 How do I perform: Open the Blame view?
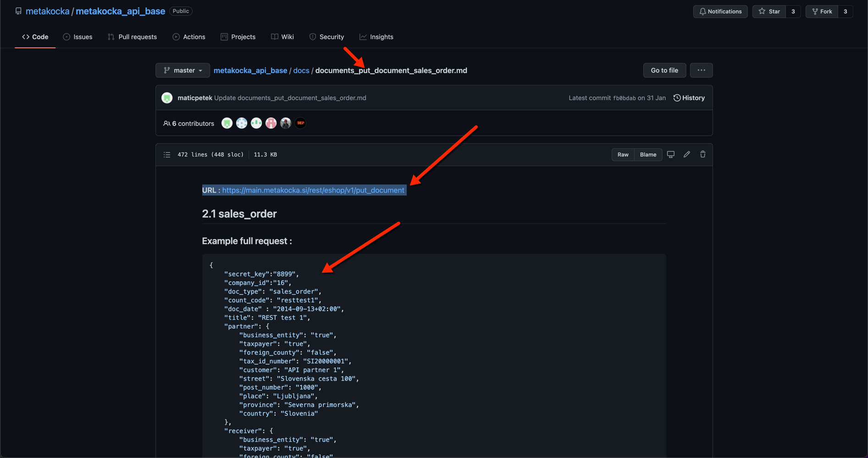tap(648, 155)
